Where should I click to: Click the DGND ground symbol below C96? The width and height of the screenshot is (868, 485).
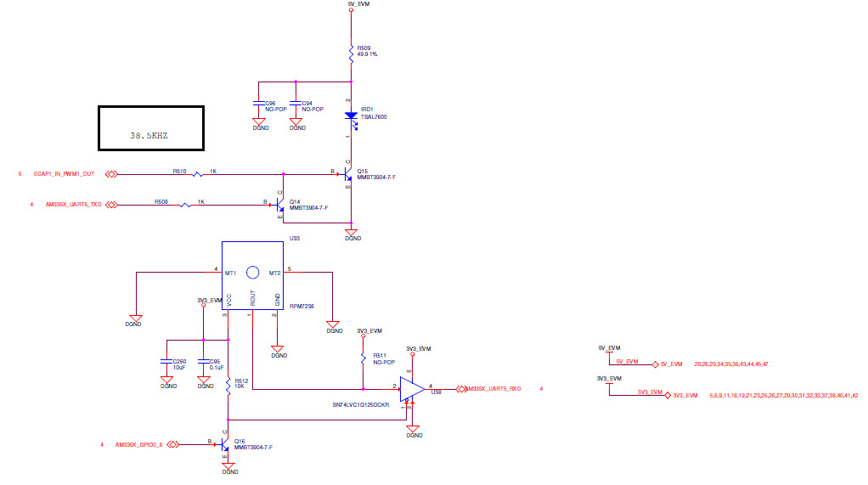(x=258, y=121)
